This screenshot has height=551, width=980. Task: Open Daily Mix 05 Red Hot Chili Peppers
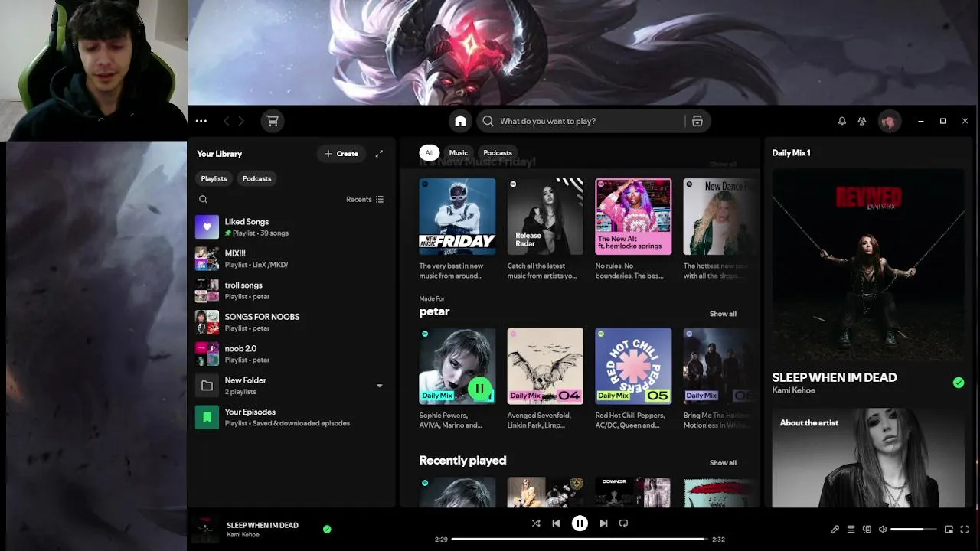click(x=633, y=379)
